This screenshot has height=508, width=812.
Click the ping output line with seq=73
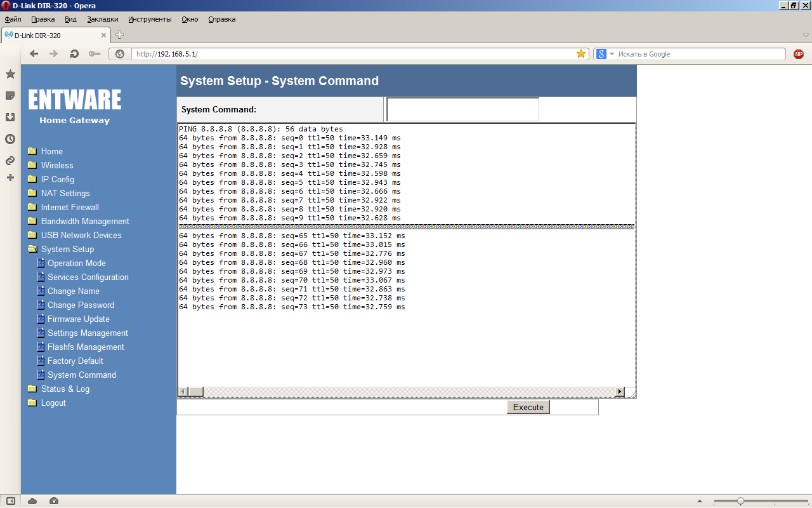(292, 307)
